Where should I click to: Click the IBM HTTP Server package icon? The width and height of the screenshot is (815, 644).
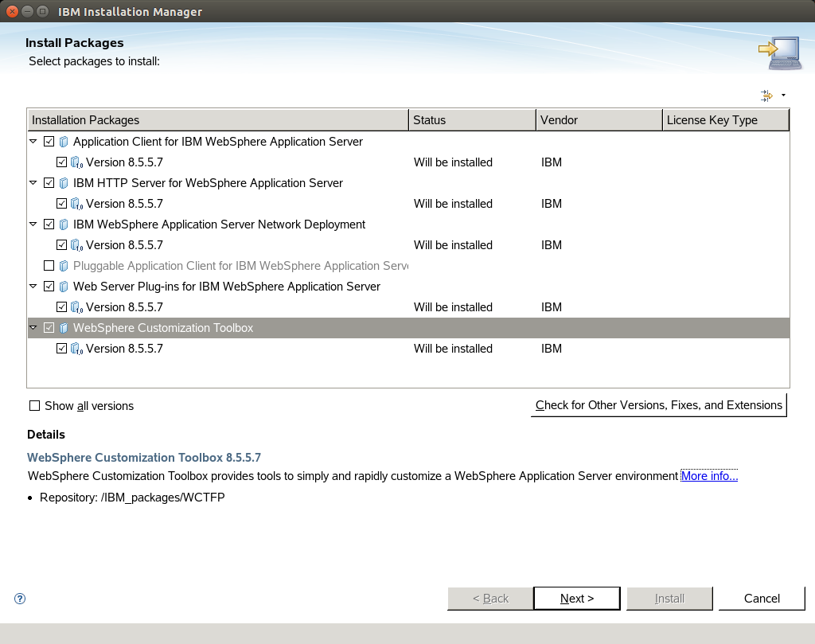[x=64, y=183]
